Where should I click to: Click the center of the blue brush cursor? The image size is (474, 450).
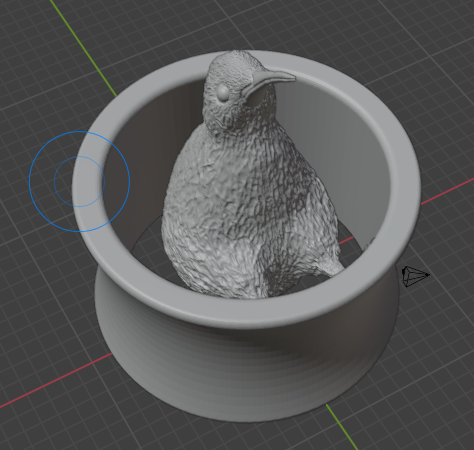pyautogui.click(x=79, y=181)
